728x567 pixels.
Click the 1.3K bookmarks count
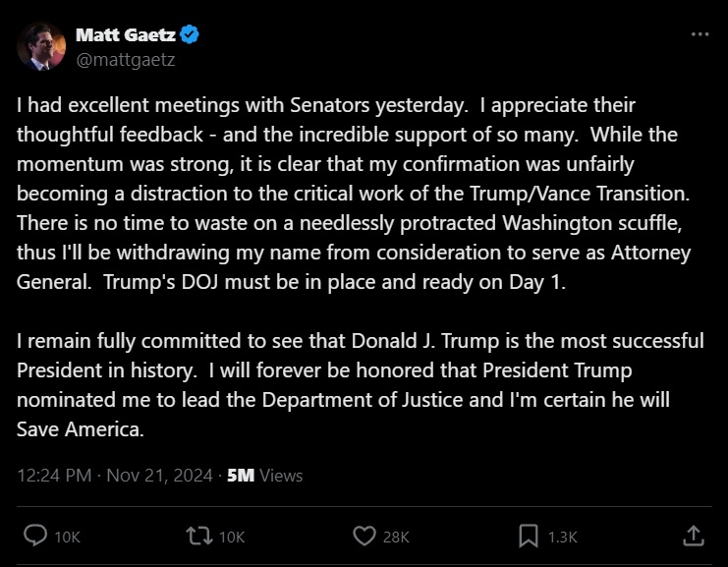coord(562,538)
